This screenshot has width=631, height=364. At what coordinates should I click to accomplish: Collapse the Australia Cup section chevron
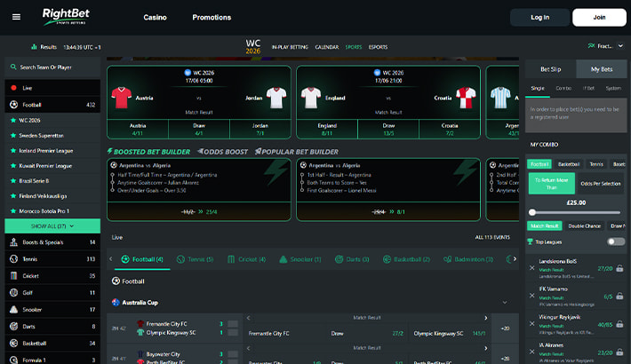505,303
